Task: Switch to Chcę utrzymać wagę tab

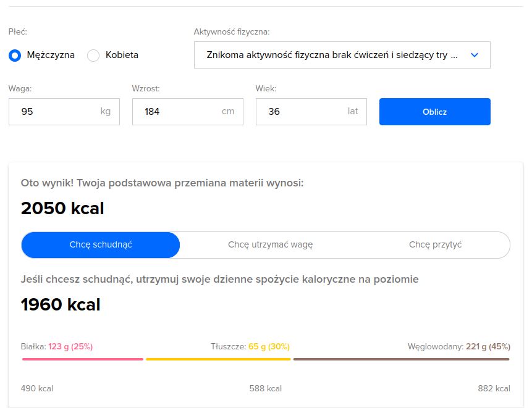Action: click(x=270, y=244)
